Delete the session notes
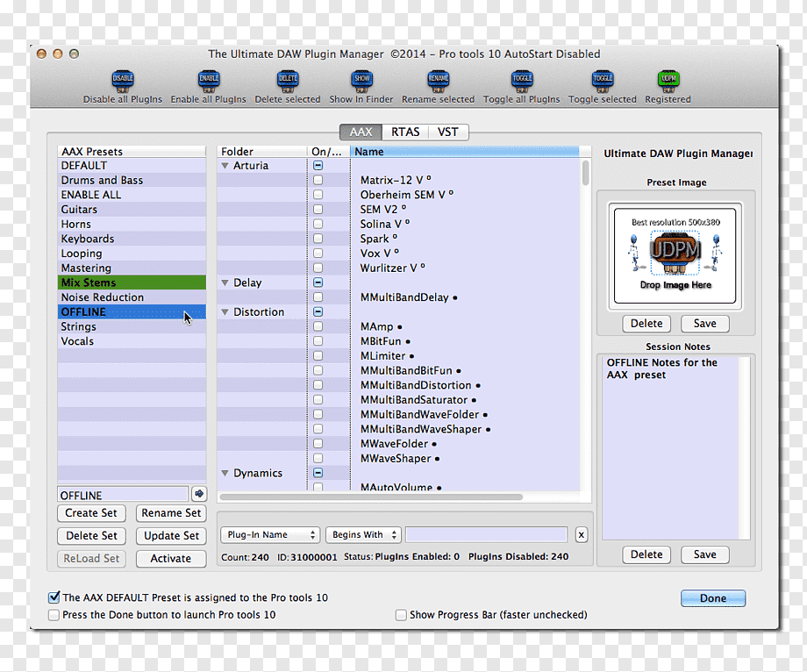The width and height of the screenshot is (807, 672). (646, 554)
